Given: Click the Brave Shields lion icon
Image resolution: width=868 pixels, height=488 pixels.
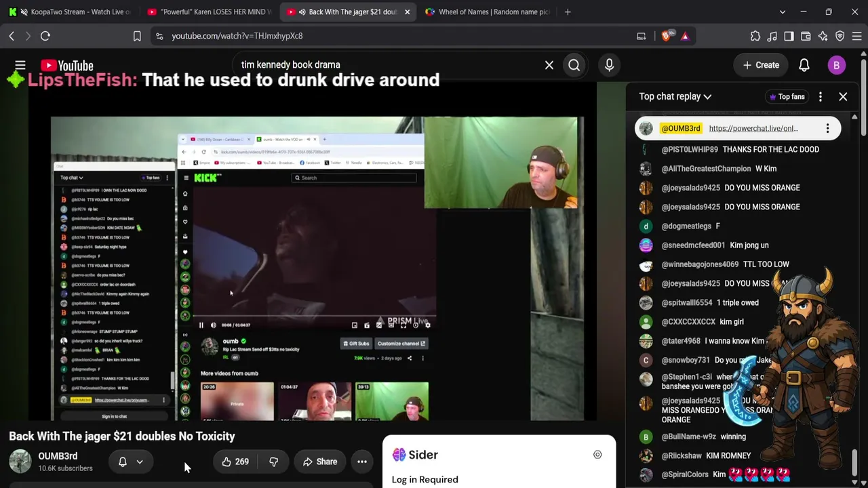Looking at the screenshot, I should (x=666, y=36).
